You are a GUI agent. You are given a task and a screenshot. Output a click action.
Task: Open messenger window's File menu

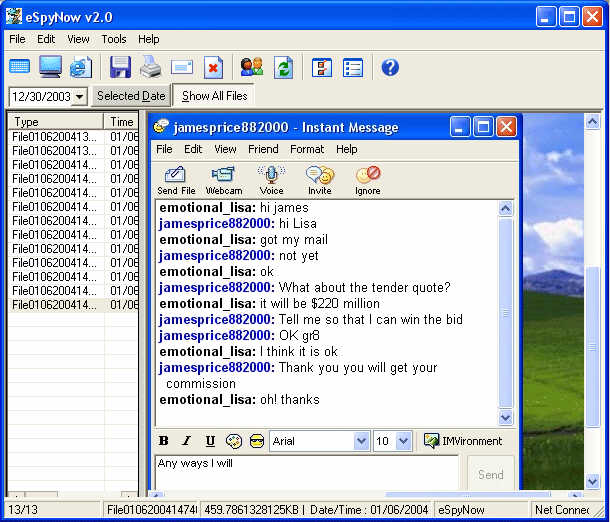164,149
